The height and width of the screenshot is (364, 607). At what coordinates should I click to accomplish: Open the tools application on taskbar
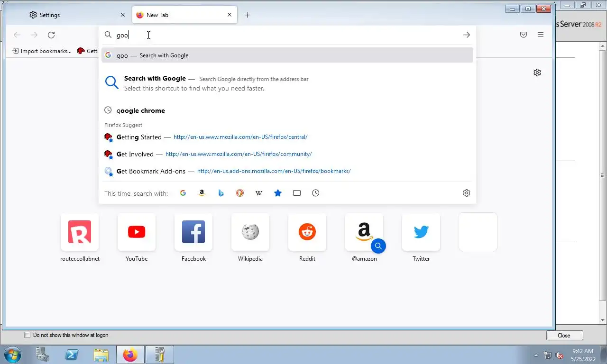[x=160, y=355]
